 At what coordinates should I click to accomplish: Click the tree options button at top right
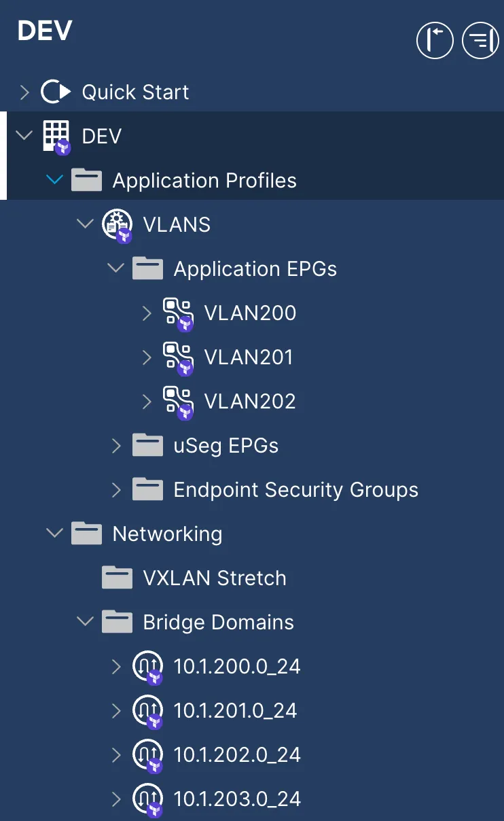[480, 40]
